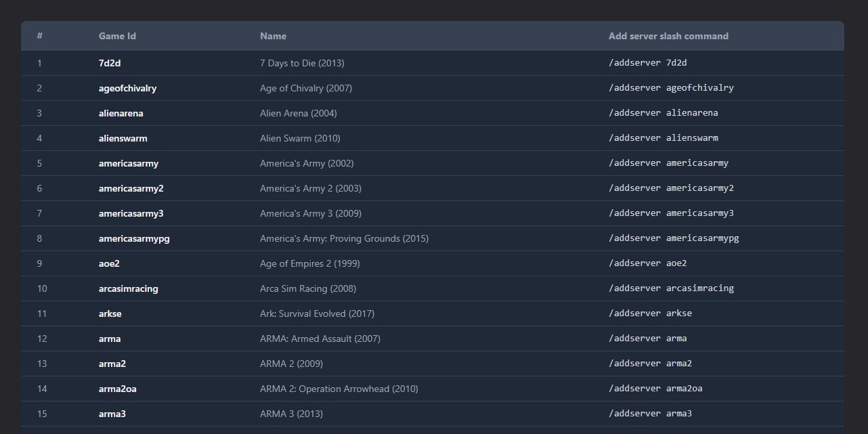Click ARMA 2: Operation Arrowhead (2010)
The width and height of the screenshot is (868, 434).
[339, 389]
